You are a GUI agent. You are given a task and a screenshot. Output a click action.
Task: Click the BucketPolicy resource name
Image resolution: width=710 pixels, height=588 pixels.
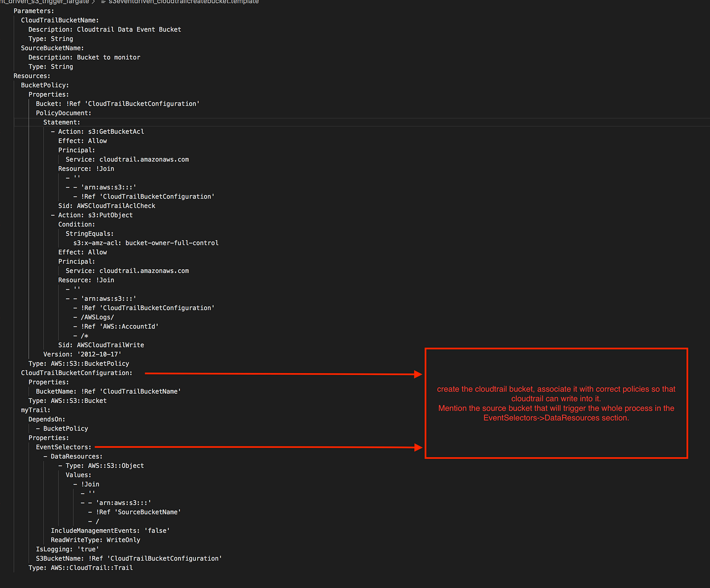click(x=45, y=85)
